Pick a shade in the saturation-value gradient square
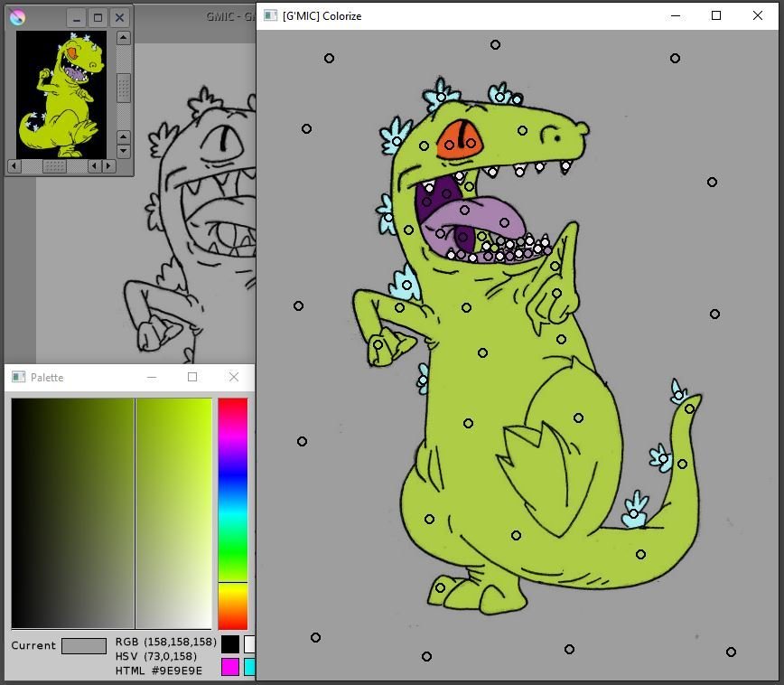The height and width of the screenshot is (685, 784). (111, 513)
